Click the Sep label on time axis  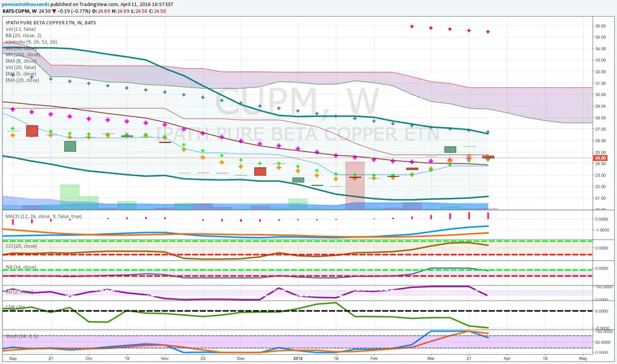coord(13,359)
